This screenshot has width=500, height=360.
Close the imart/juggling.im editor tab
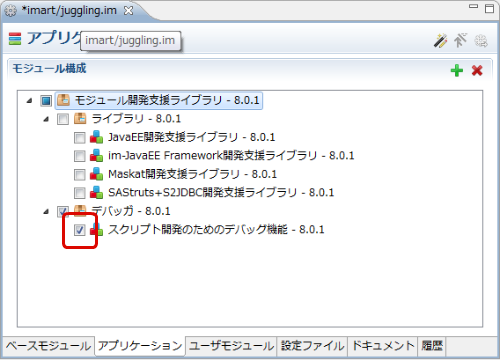tap(128, 11)
